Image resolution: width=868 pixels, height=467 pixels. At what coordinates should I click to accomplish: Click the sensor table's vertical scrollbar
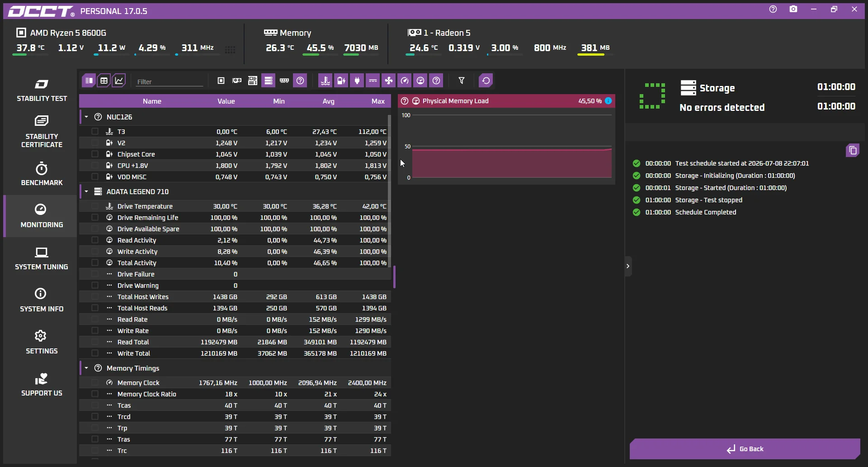(389, 190)
